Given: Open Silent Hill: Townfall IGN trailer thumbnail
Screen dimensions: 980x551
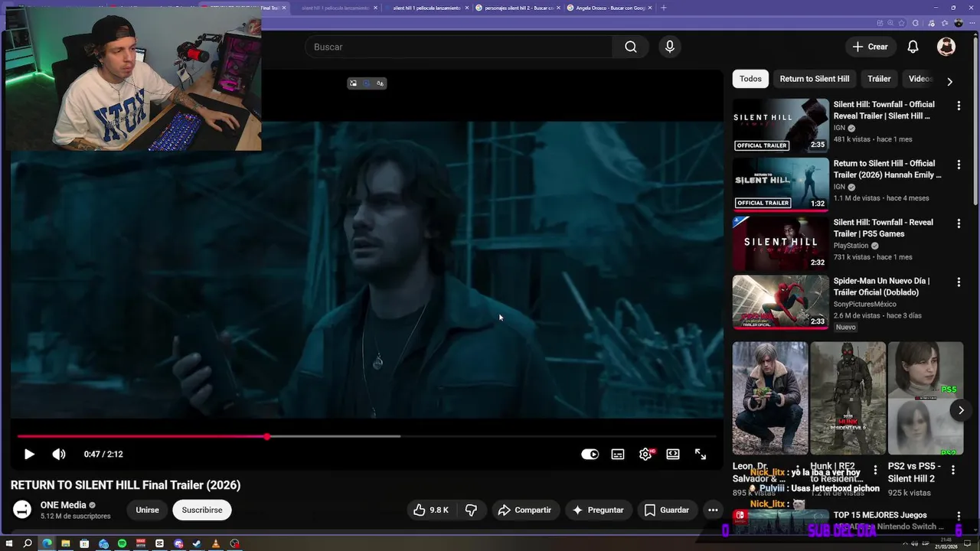Looking at the screenshot, I should click(x=780, y=125).
